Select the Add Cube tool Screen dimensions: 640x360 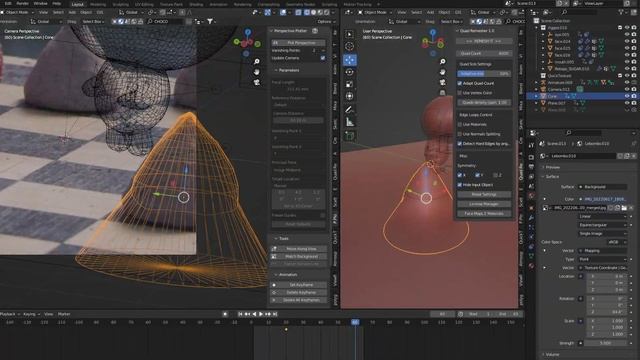(x=349, y=135)
